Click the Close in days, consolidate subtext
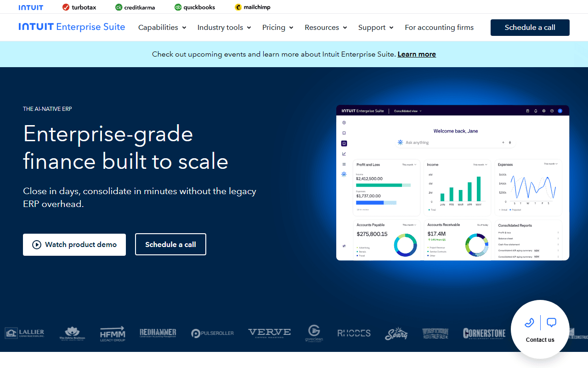 pos(140,197)
